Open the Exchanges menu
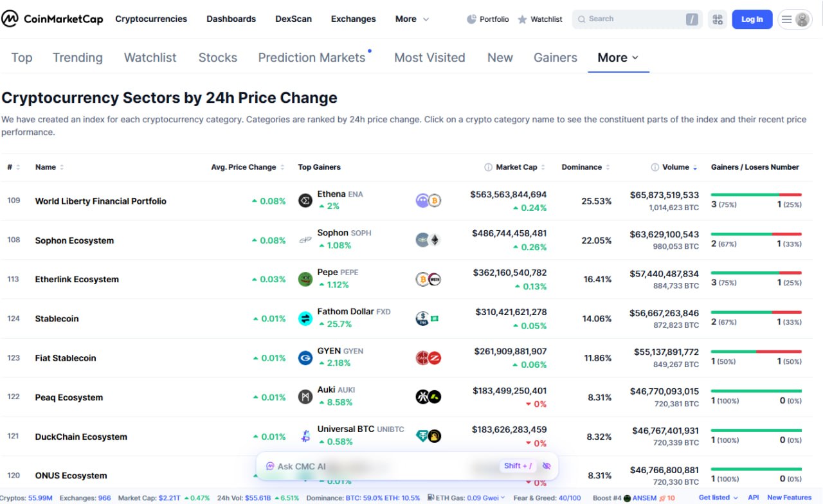The image size is (823, 504). 353,19
